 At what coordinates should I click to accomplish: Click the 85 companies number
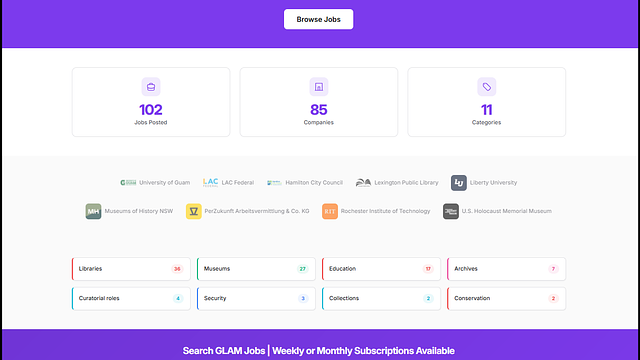tap(319, 109)
